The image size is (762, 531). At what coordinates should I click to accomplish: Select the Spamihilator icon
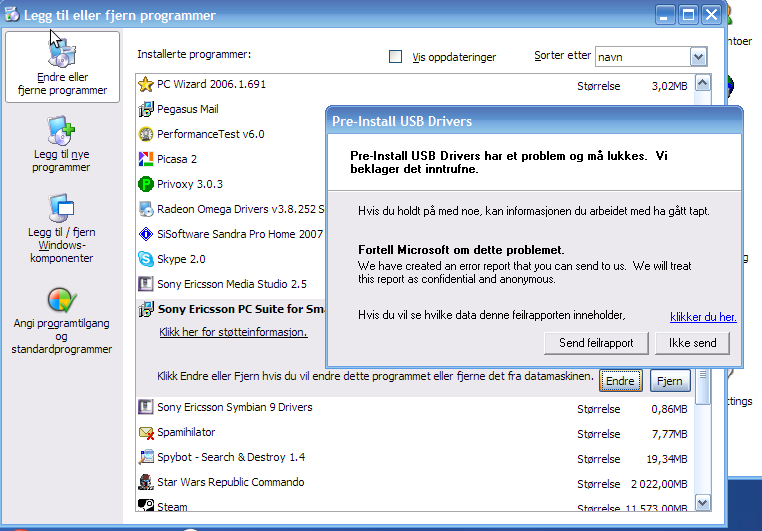pos(146,432)
